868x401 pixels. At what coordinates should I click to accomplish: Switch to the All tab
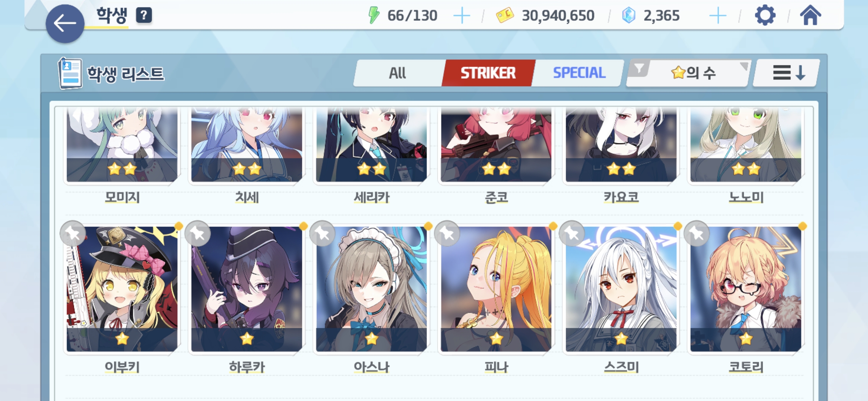397,73
